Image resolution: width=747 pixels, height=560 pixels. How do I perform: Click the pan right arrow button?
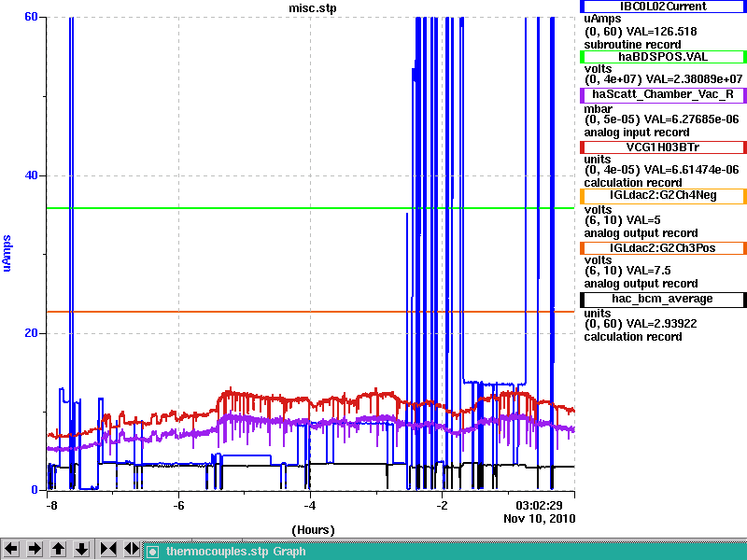point(35,549)
